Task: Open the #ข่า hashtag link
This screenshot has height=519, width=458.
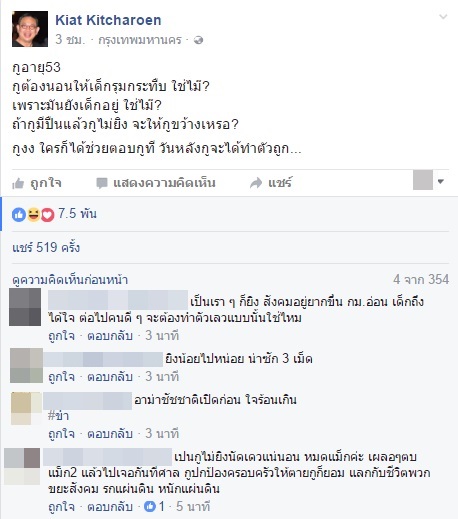Action: point(59,416)
